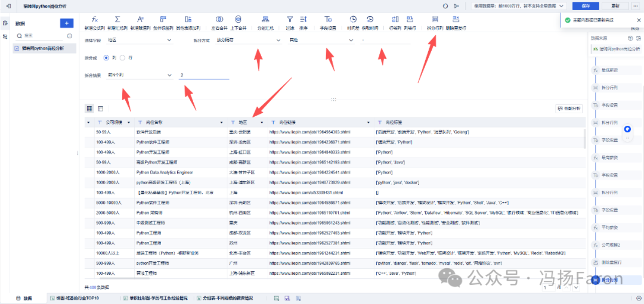Viewport: 644px width, 304px height.
Task: Click the 列转行 unpivot icon
Action: coord(410,19)
